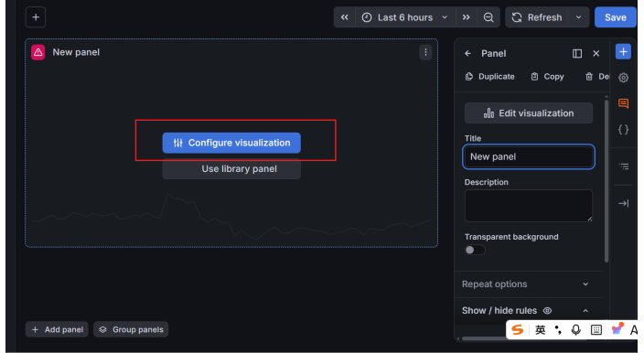Shift time range forward with double-right arrows
Viewport: 644px width, 353px height.
(467, 17)
